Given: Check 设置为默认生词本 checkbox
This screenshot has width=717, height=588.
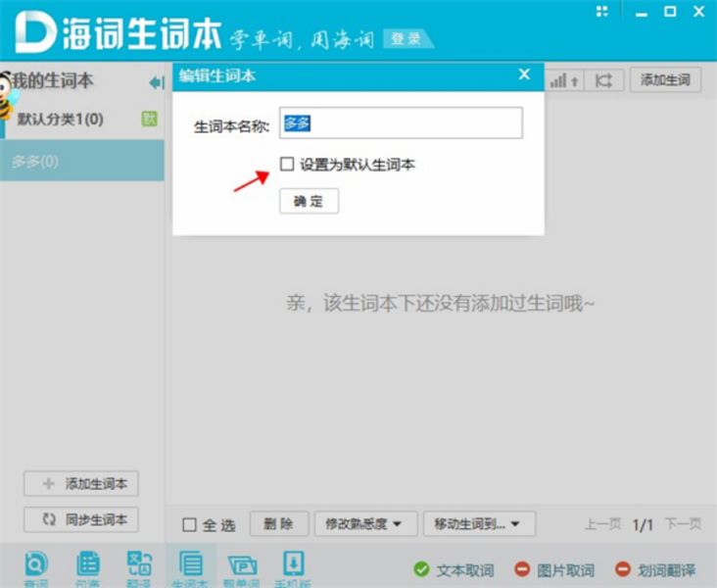Looking at the screenshot, I should (x=287, y=164).
